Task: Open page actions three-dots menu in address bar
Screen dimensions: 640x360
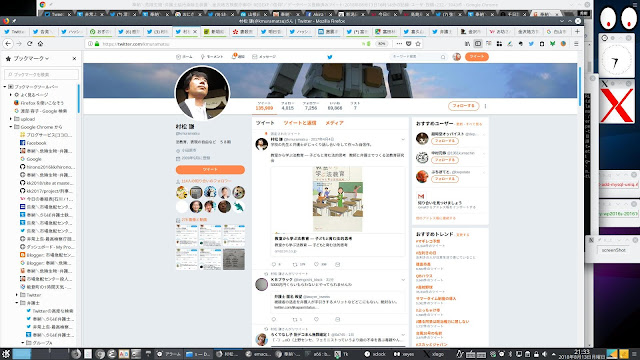Action: pyautogui.click(x=399, y=43)
